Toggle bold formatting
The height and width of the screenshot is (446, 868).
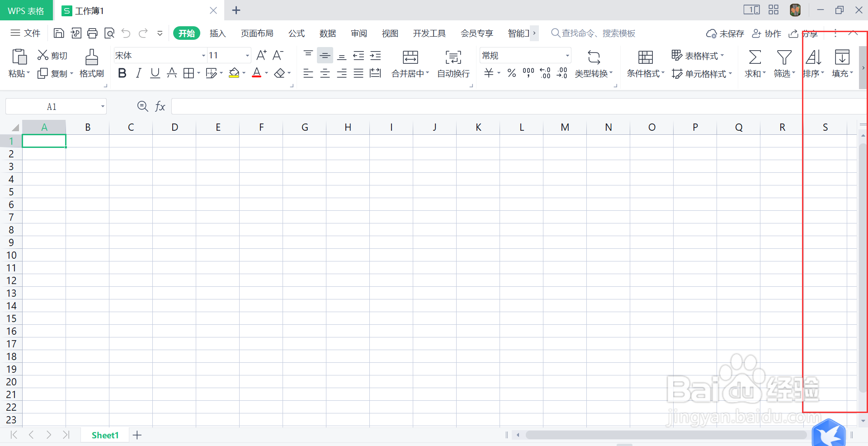122,73
